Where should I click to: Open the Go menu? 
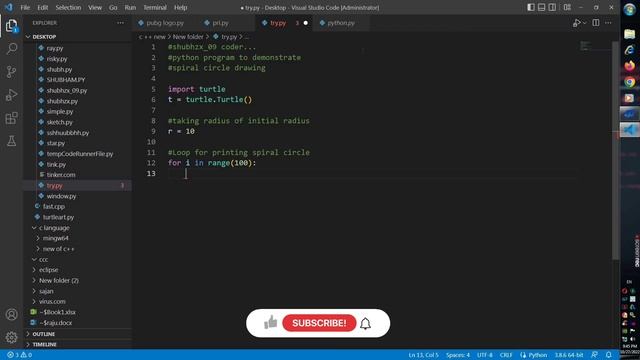[113, 7]
